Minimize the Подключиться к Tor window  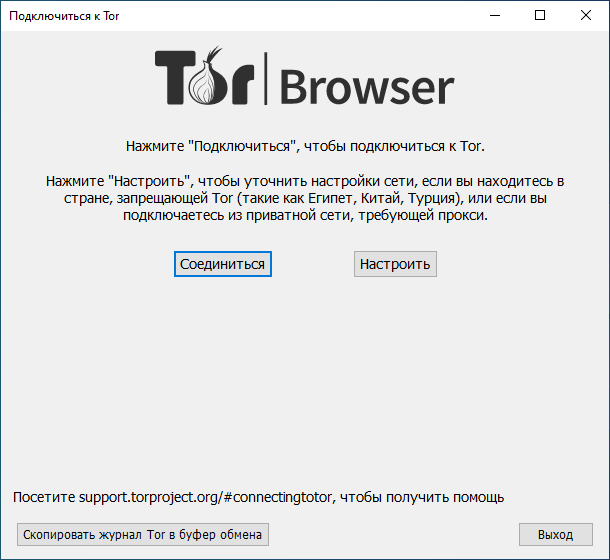pos(495,16)
